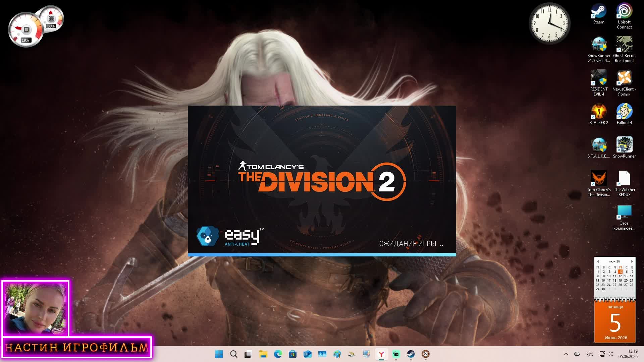The image size is (644, 362).
Task: Open network tray icon
Action: click(602, 354)
